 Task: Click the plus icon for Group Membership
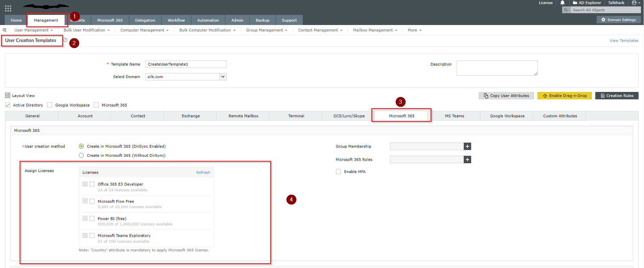tap(467, 146)
